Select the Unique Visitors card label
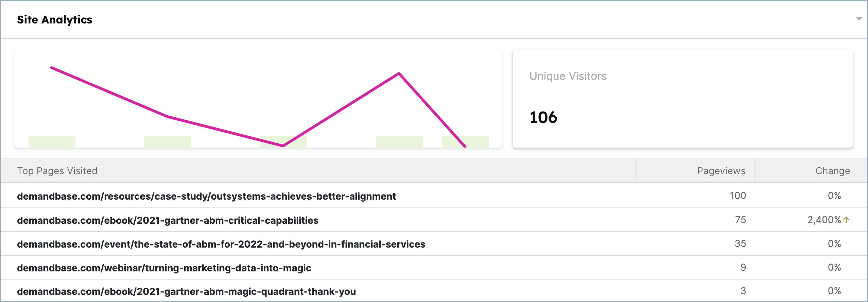Screen dimensions: 868x302 (x=568, y=76)
